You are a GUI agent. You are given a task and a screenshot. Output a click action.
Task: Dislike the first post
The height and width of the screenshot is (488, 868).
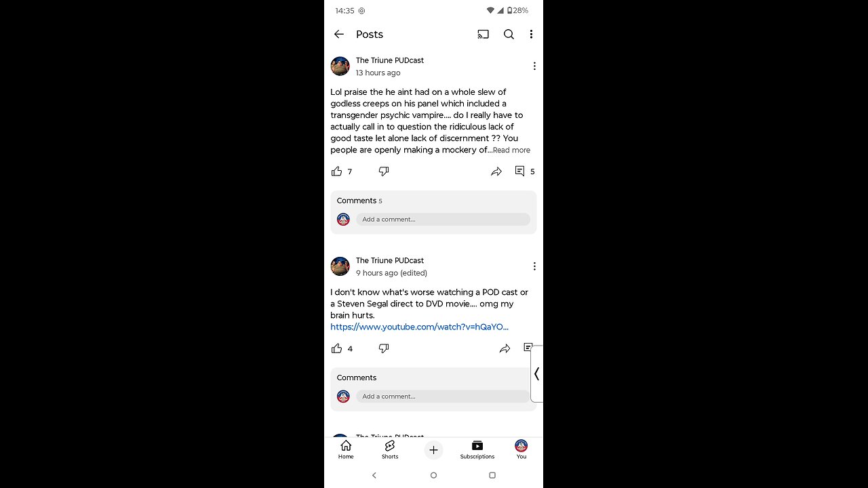point(384,171)
